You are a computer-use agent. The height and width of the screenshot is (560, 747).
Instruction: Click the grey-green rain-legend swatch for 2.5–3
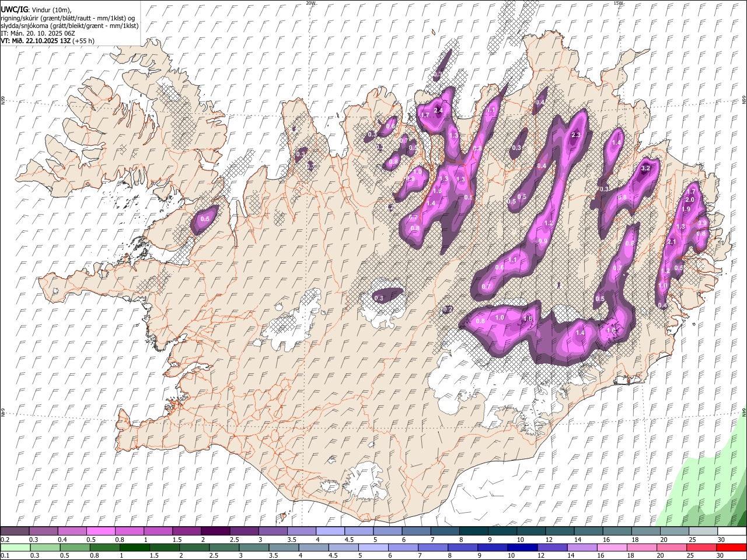[224, 548]
